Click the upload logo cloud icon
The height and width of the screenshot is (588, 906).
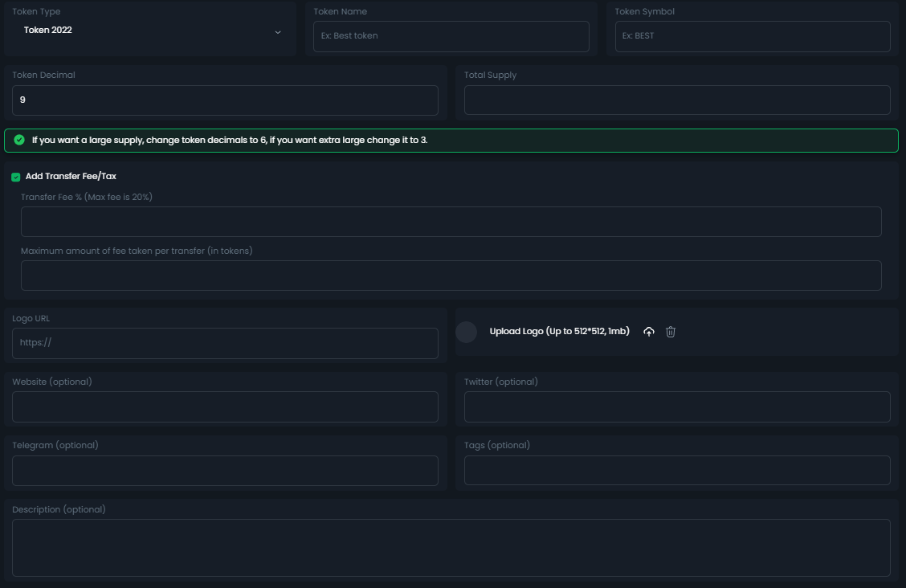coord(649,332)
